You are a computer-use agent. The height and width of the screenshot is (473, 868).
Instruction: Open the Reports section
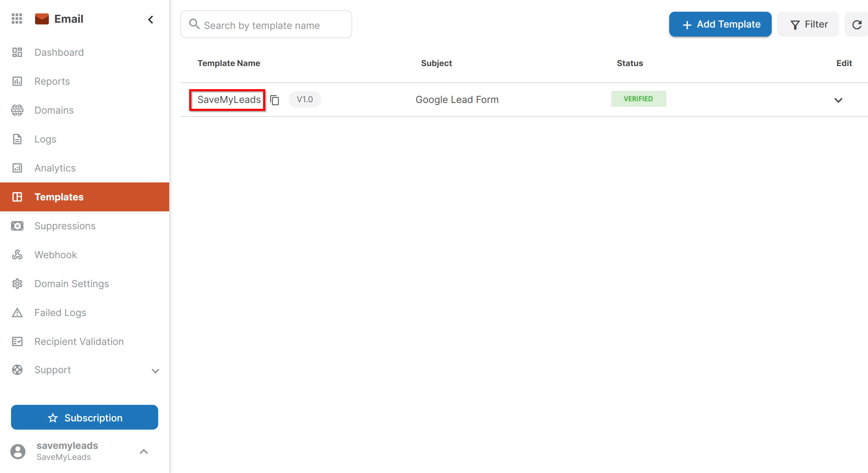(x=52, y=81)
